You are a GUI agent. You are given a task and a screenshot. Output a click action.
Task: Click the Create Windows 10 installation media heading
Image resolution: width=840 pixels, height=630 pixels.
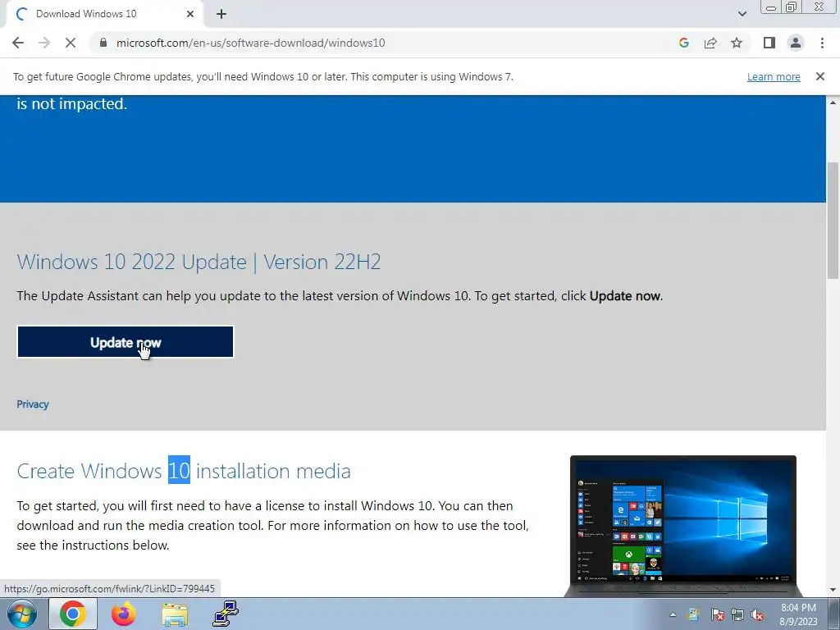point(184,471)
